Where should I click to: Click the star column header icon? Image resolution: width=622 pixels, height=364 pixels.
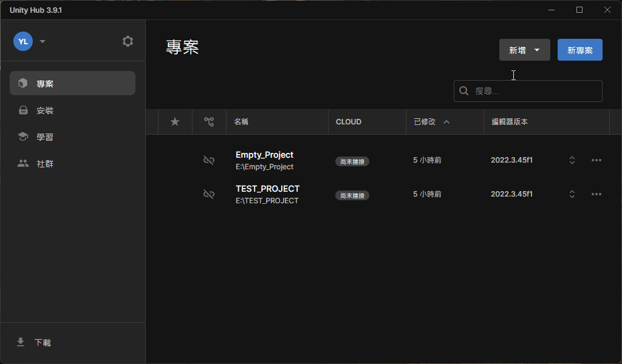(x=175, y=122)
